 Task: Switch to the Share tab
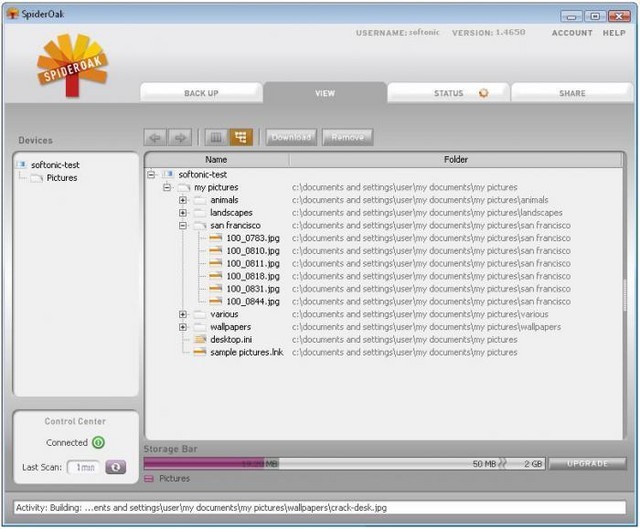coord(572,93)
